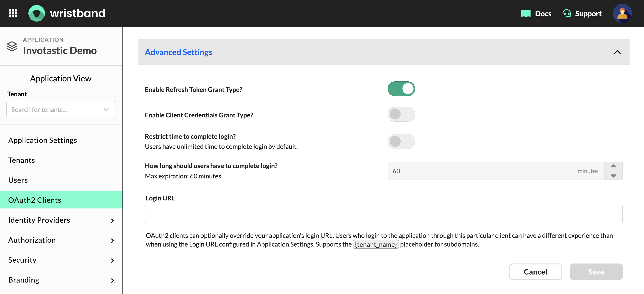Image resolution: width=644 pixels, height=294 pixels.
Task: Go to Application Settings
Action: [x=42, y=140]
